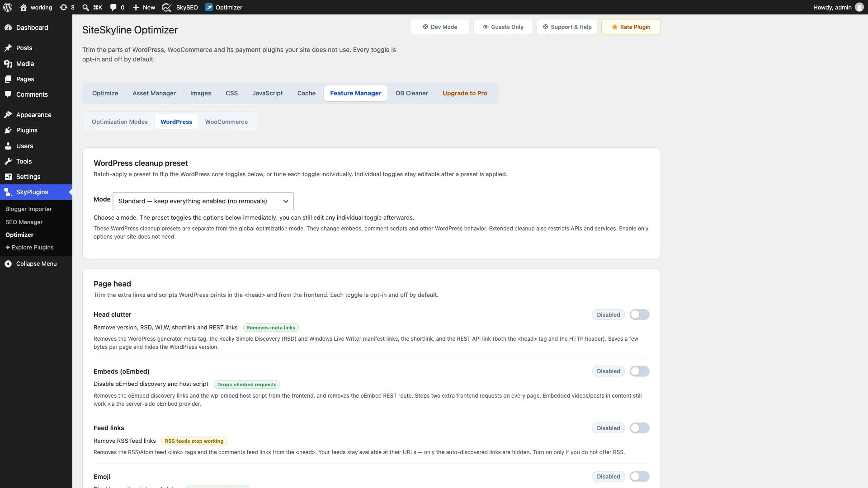This screenshot has width=868, height=488.
Task: Switch on the Emoji toggle
Action: [639, 477]
